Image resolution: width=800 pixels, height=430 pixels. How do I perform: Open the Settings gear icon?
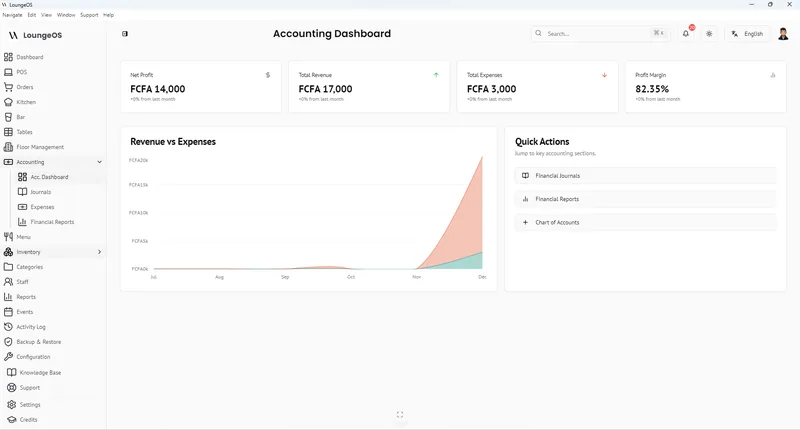coord(12,404)
